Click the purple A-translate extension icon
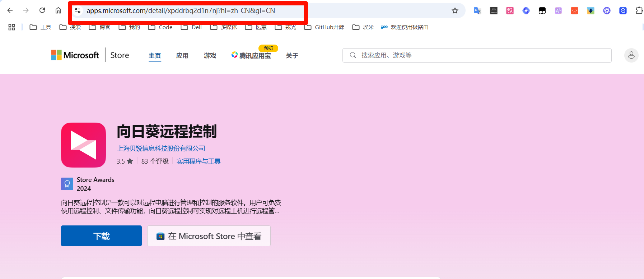Viewport: 644px width, 279px height. tap(558, 10)
